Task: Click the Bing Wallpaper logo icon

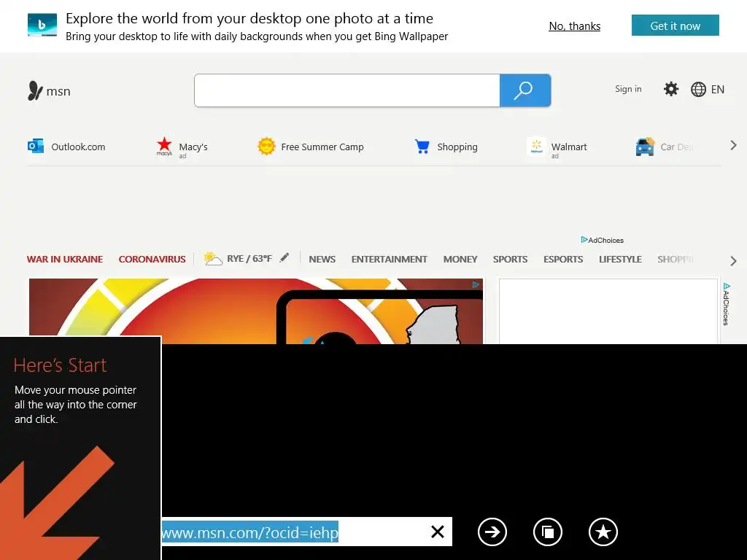Action: (x=42, y=26)
